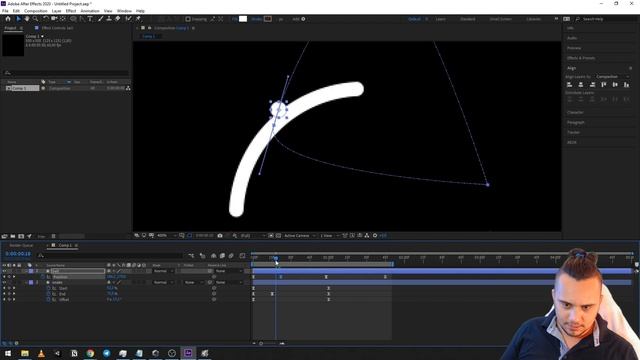640x360 pixels.
Task: Open first layer's blending Mode dropdown
Action: pos(162,271)
